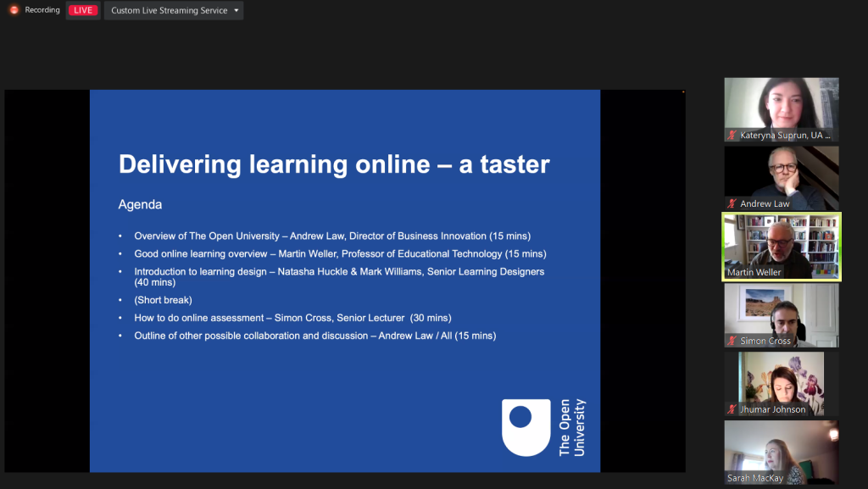Select Martin Weller's highlighted video thumbnail
The width and height of the screenshot is (868, 489).
(782, 247)
